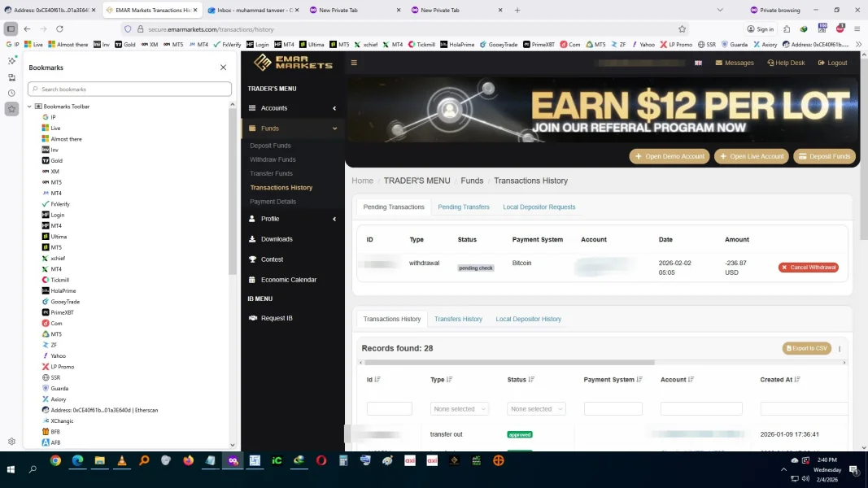Image resolution: width=868 pixels, height=488 pixels.
Task: Close the Bookmarks sidebar panel
Action: click(223, 68)
